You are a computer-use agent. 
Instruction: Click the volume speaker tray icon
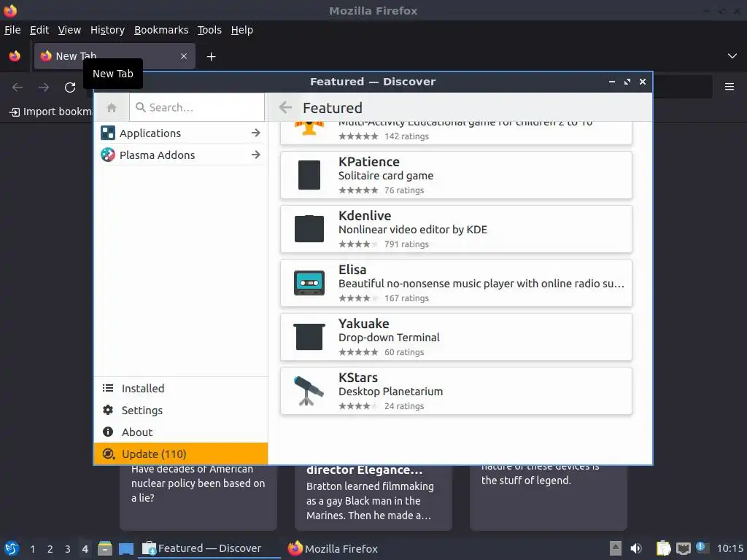[x=636, y=548]
